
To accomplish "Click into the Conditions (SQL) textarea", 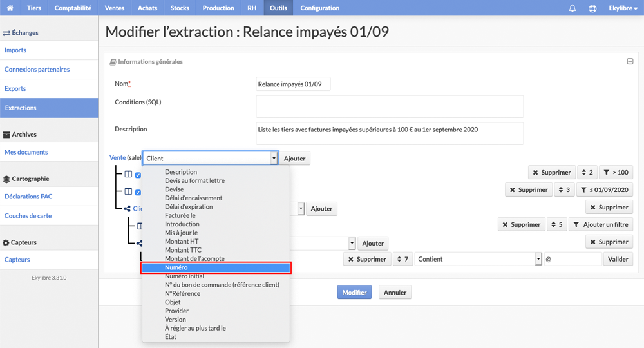I will click(390, 106).
